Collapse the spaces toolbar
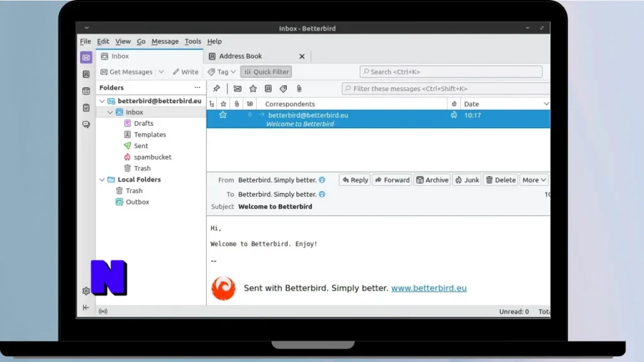This screenshot has width=644, height=362. 86,307
